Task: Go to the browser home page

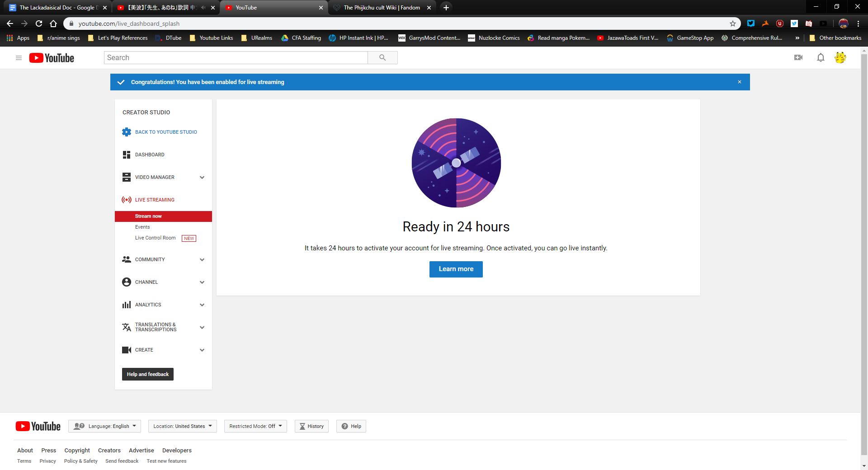Action: (53, 23)
